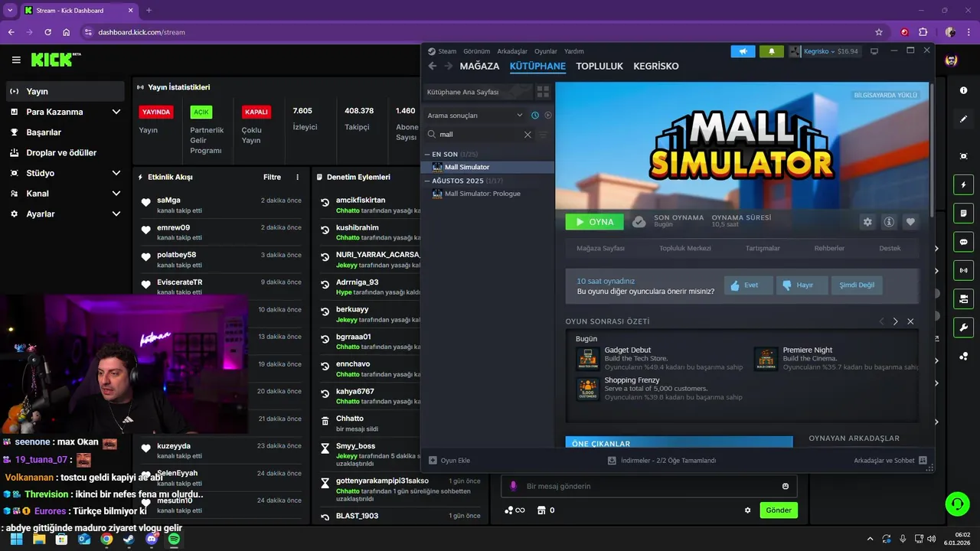Image resolution: width=980 pixels, height=551 pixels.
Task: Switch to MAĞAZA tab in Steam
Action: click(479, 67)
